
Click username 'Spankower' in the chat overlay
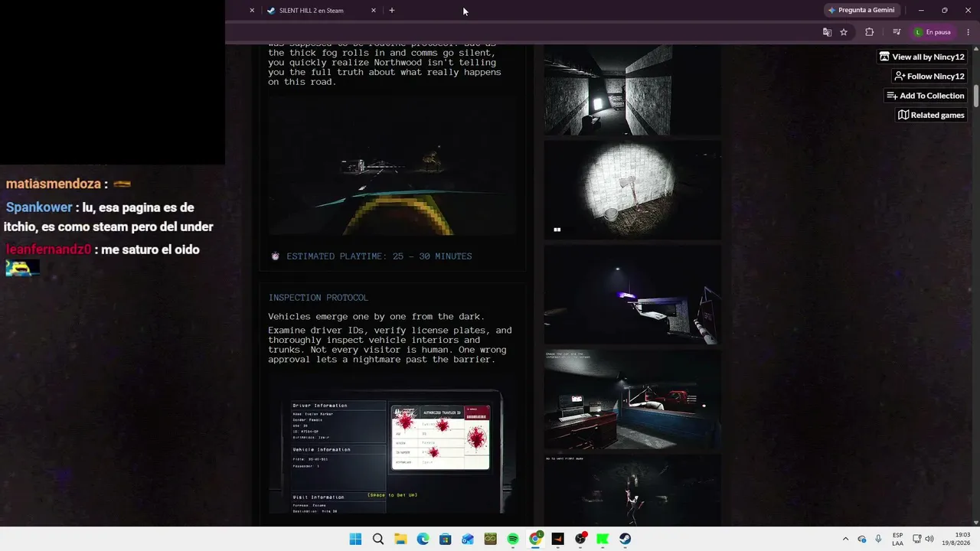[39, 207]
